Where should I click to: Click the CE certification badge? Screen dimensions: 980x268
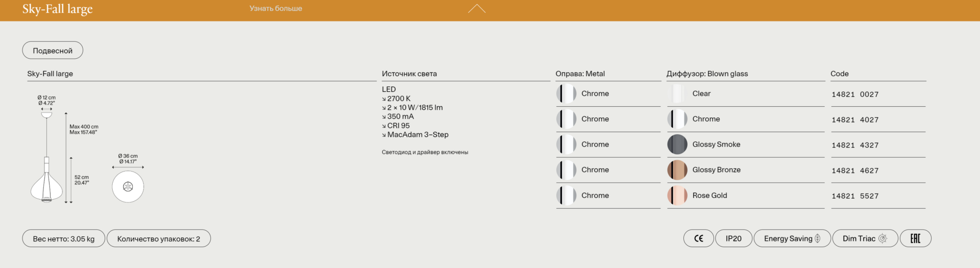click(698, 238)
